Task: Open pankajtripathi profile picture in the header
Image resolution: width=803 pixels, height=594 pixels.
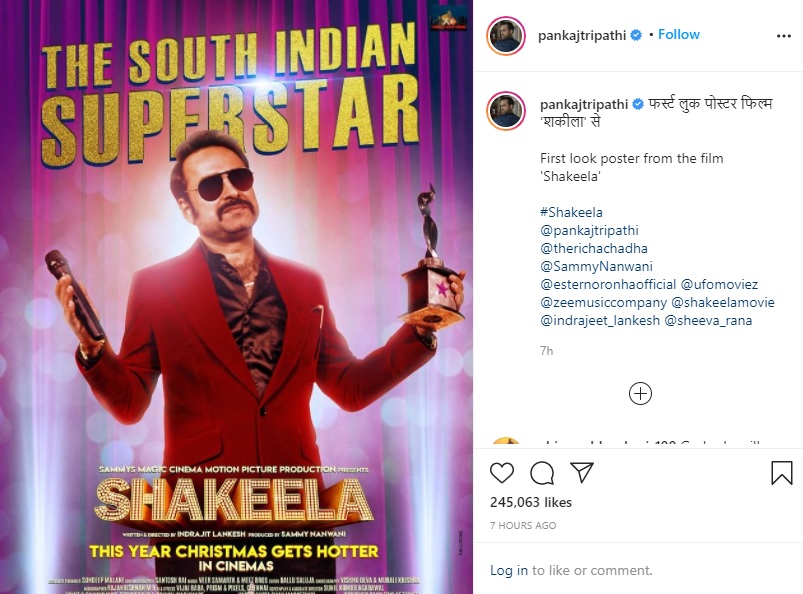Action: (x=506, y=35)
